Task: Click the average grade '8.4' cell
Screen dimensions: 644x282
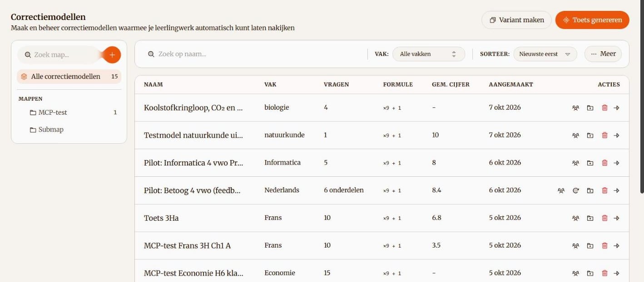Action: [436, 190]
